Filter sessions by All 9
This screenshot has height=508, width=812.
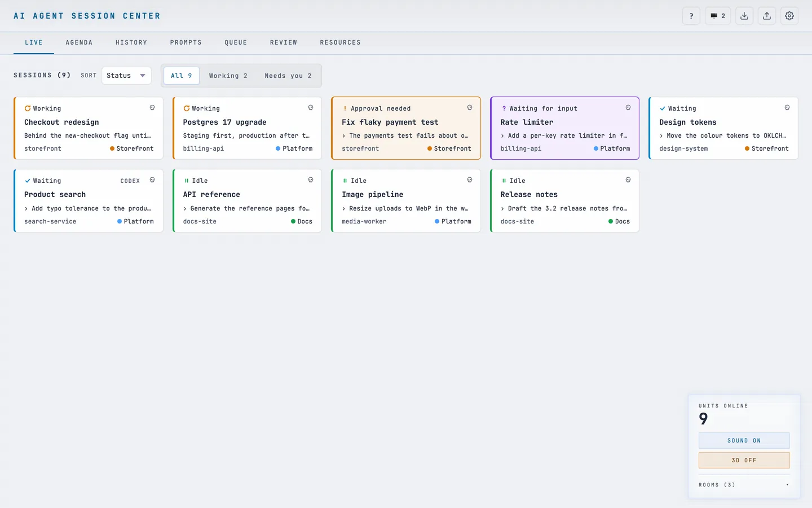pos(182,76)
